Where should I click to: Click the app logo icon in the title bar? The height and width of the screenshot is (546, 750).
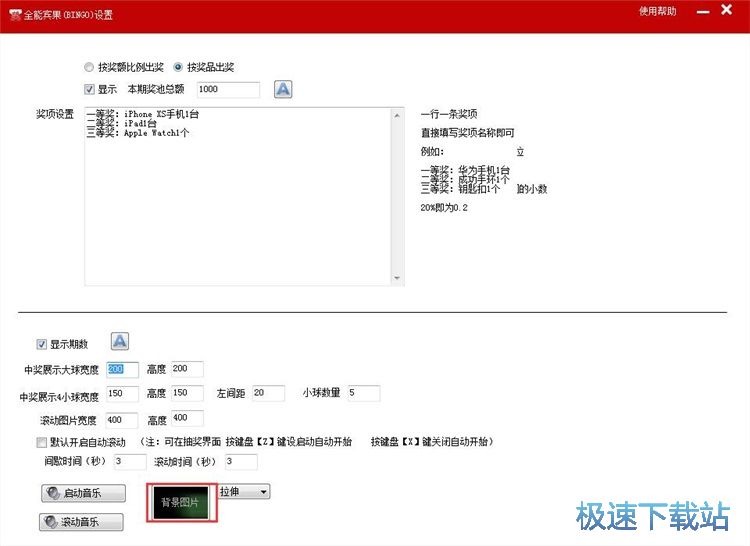coord(15,15)
